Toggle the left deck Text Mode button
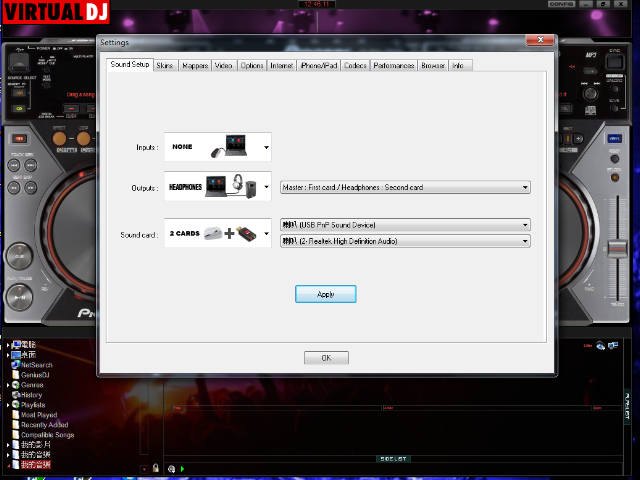 47,85
